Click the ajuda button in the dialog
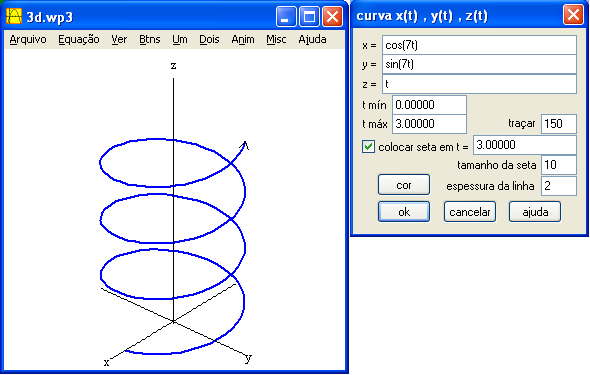Viewport: 590px width, 375px height. (x=535, y=212)
